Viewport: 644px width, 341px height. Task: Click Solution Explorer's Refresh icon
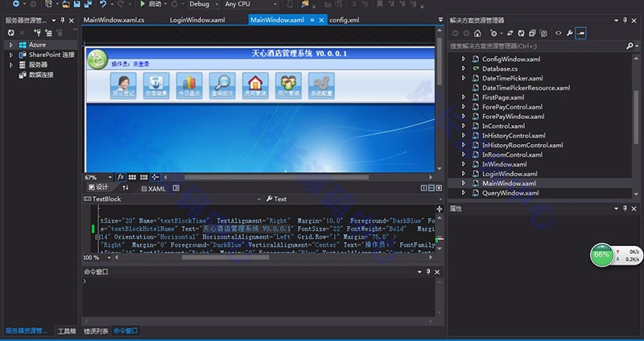[521, 34]
